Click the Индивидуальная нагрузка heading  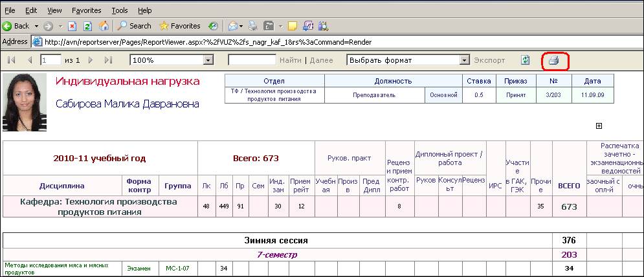tap(128, 82)
